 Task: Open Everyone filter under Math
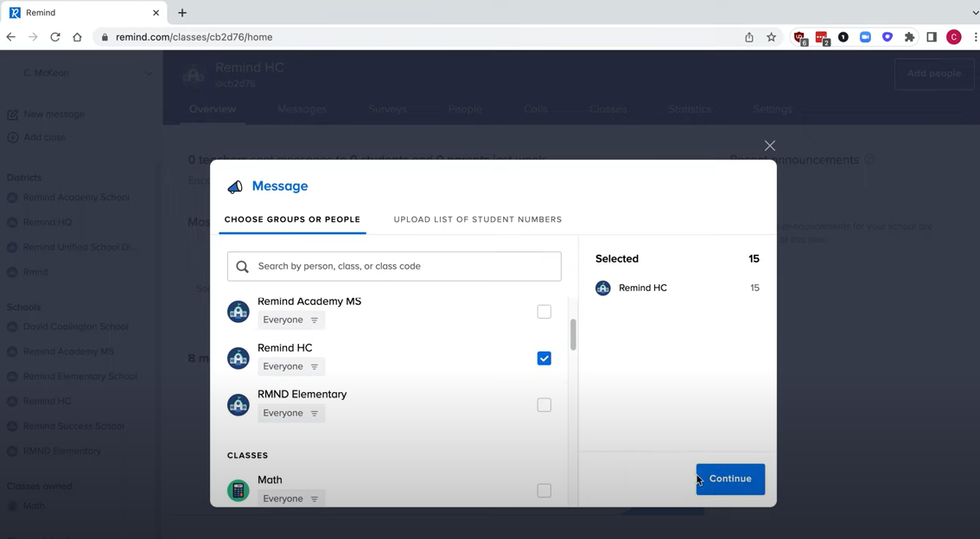tap(290, 498)
